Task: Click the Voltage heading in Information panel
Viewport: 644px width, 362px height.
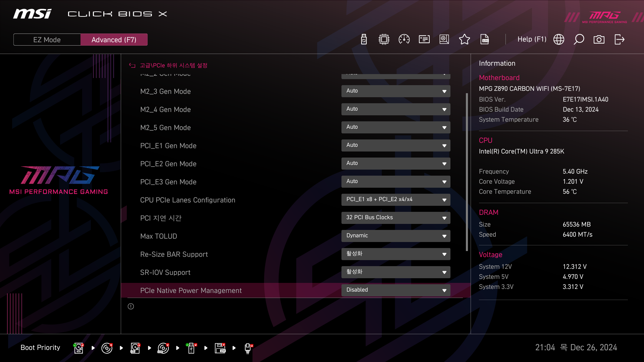Action: pyautogui.click(x=490, y=255)
